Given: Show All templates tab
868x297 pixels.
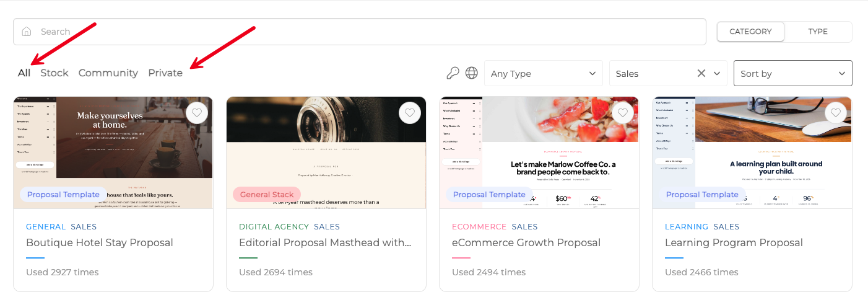Looking at the screenshot, I should 24,73.
